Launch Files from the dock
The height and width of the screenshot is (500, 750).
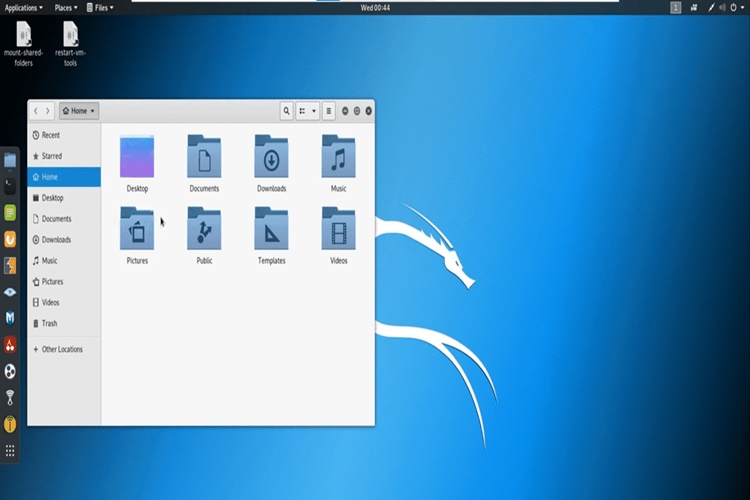click(10, 160)
